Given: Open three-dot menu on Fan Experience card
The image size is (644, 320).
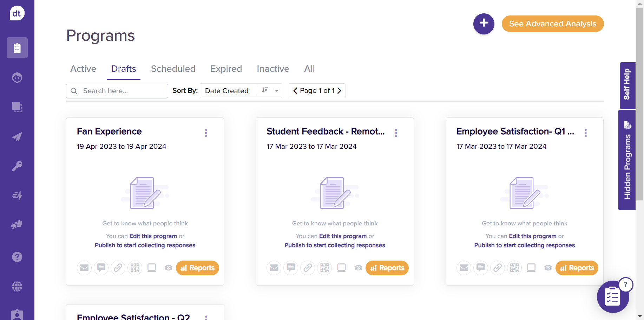Looking at the screenshot, I should click(206, 133).
